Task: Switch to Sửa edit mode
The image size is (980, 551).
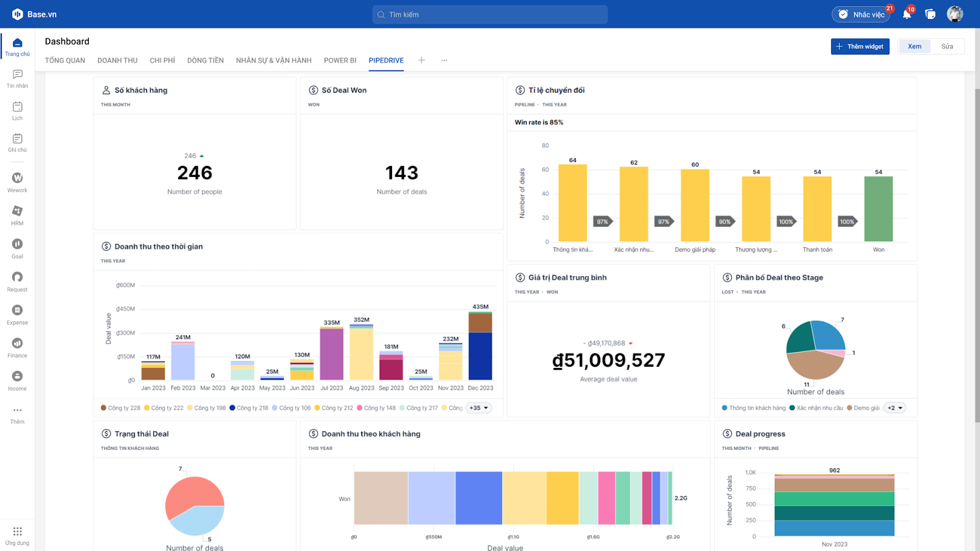Action: point(947,47)
